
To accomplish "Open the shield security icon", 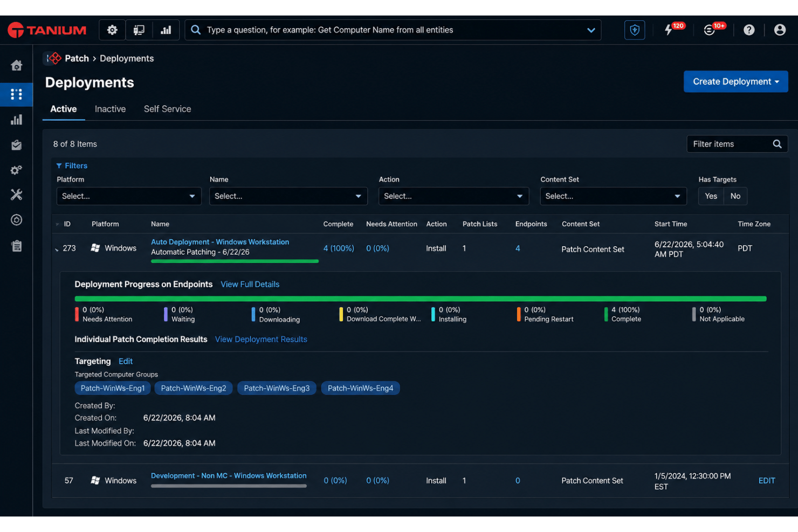I will [635, 30].
